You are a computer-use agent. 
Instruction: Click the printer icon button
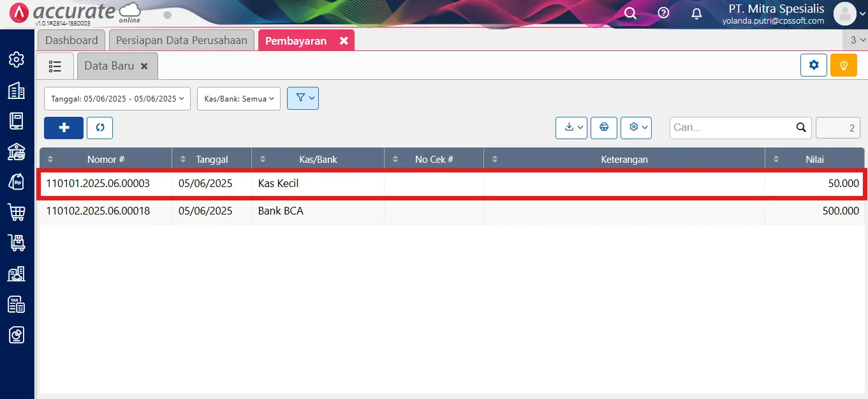coord(603,128)
